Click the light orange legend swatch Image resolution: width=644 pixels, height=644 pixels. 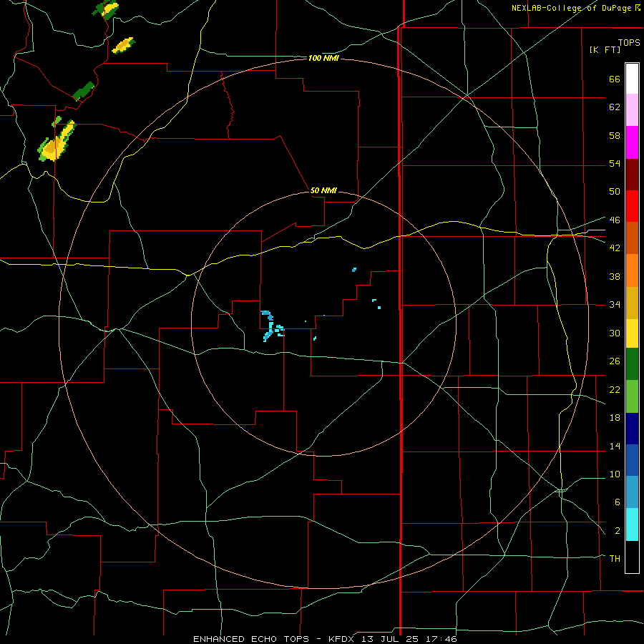tap(632, 270)
